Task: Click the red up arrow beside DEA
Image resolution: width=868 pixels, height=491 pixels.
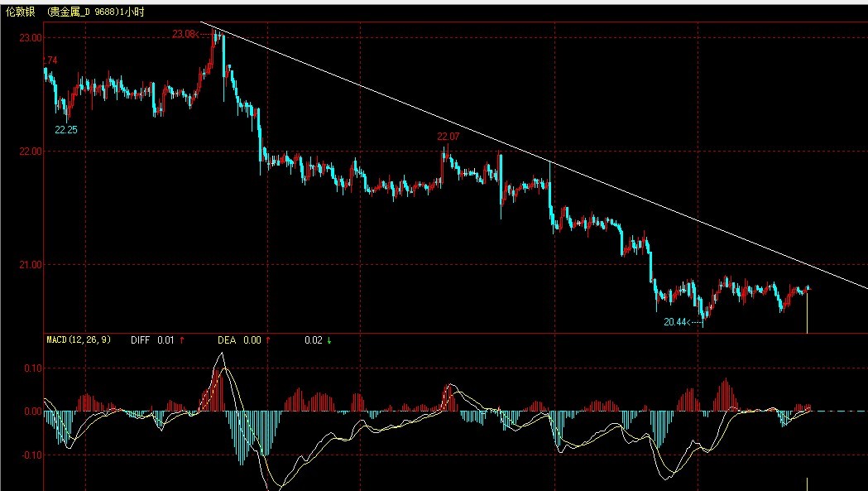Action: 267,339
